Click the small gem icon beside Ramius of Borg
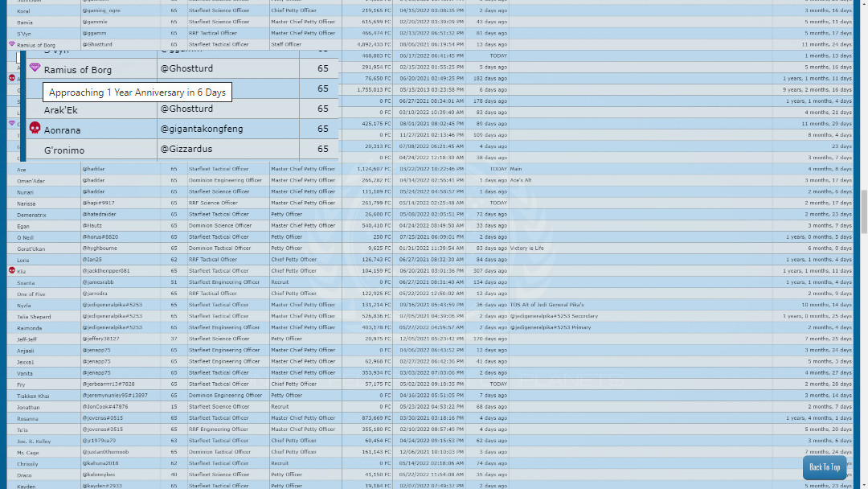This screenshot has height=489, width=868. pos(11,44)
